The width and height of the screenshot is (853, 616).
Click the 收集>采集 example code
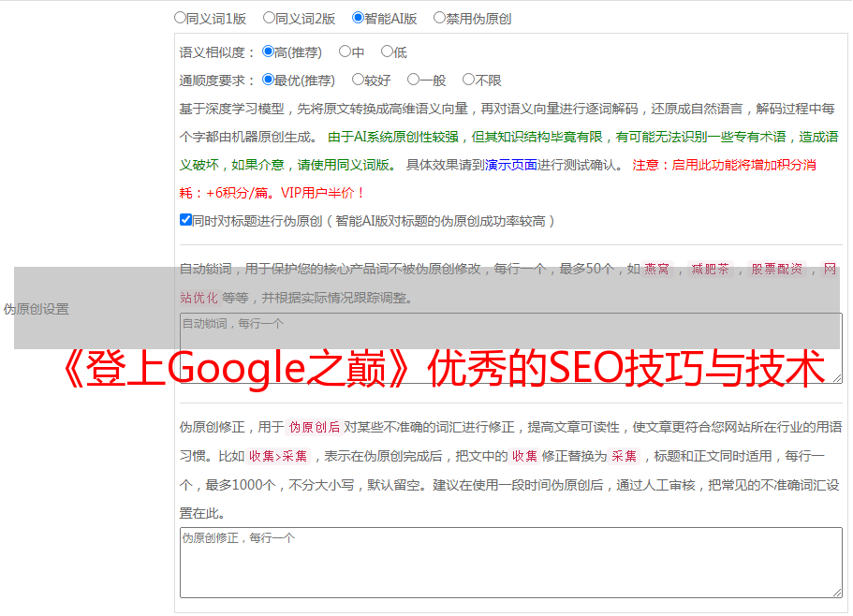(278, 456)
